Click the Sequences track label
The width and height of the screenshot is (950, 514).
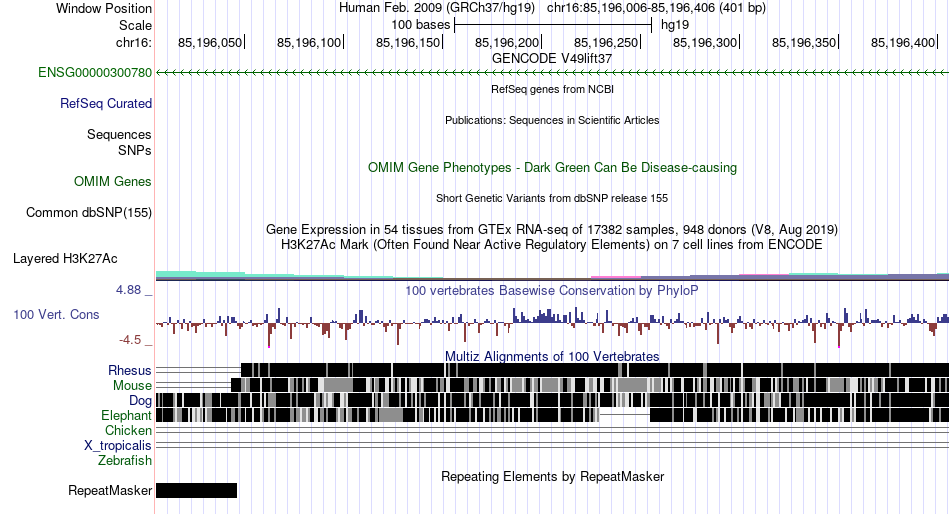point(119,135)
